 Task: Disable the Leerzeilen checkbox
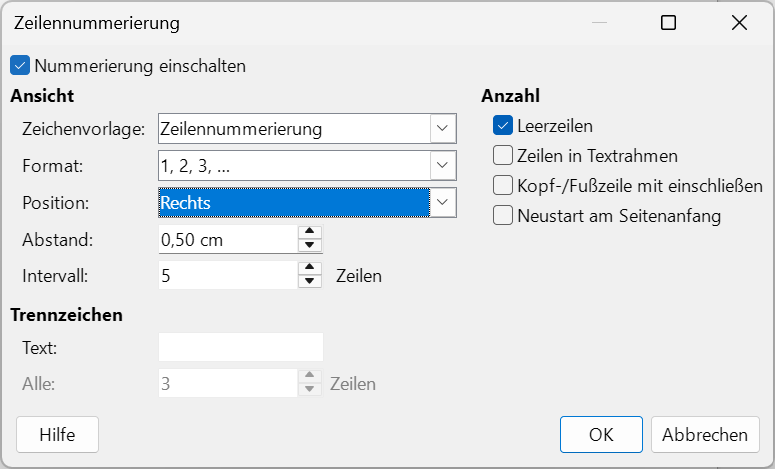pos(503,126)
